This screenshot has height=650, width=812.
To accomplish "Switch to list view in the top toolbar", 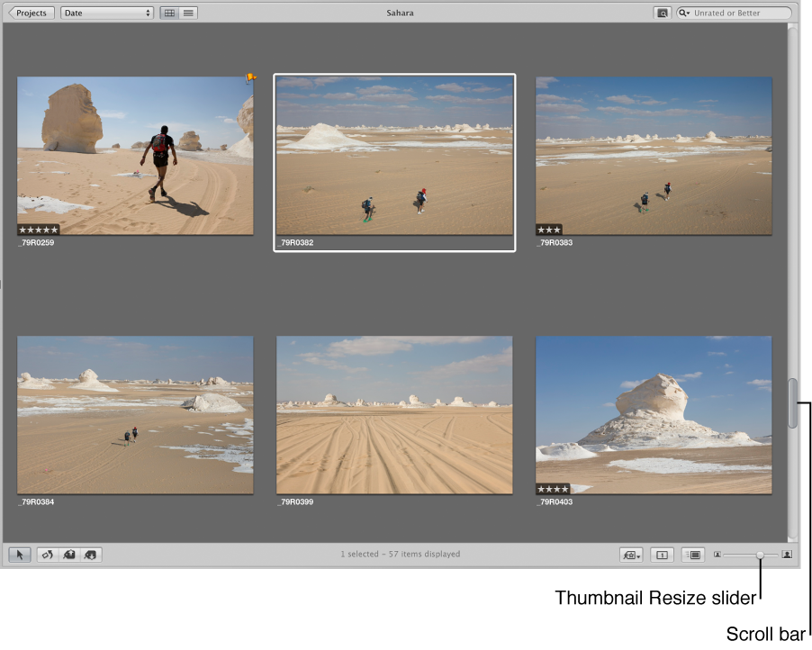I will click(x=187, y=13).
